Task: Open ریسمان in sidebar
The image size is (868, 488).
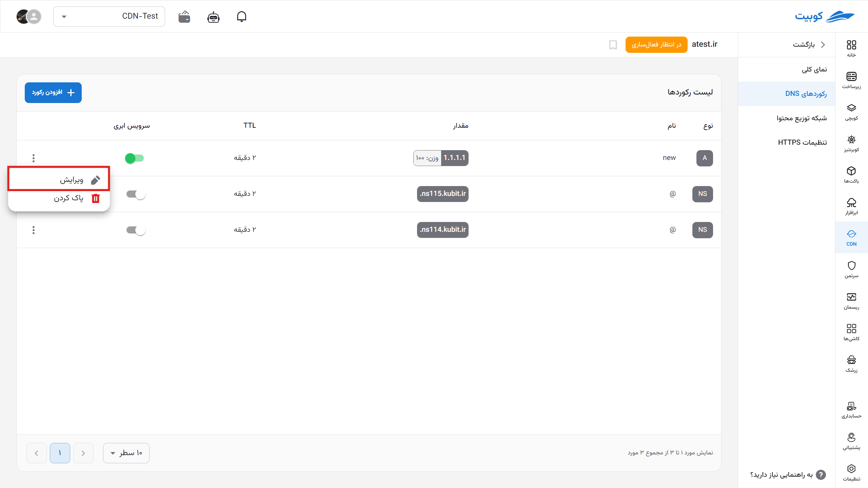Action: pos(851,301)
